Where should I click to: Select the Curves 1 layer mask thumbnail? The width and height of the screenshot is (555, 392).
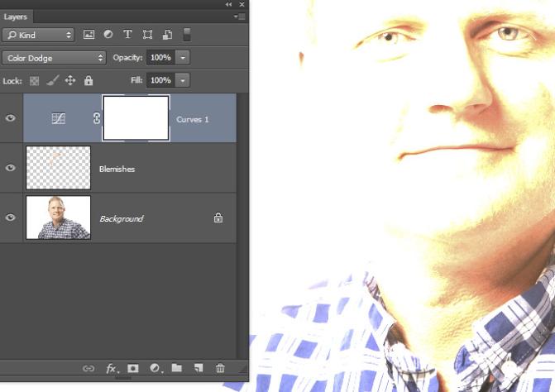pyautogui.click(x=136, y=118)
